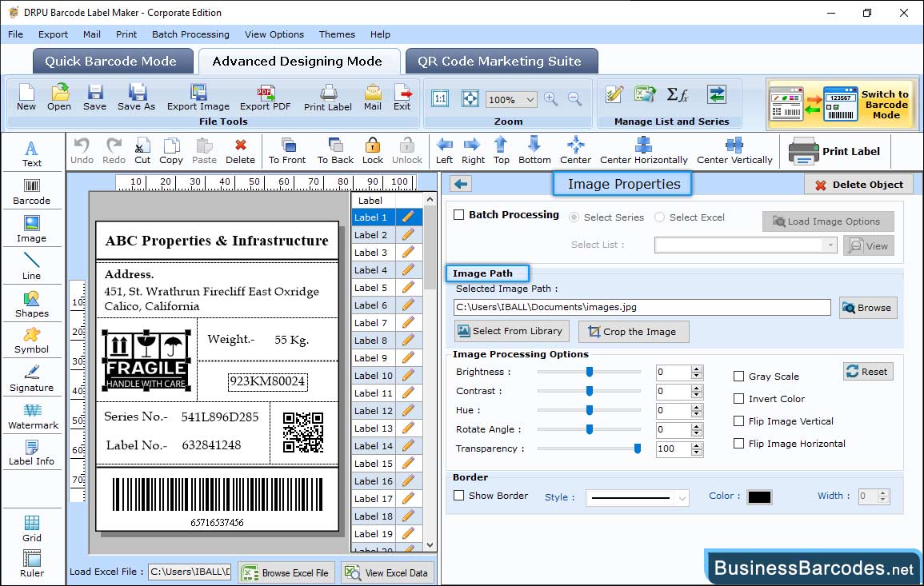Open the View Options menu
The width and height of the screenshot is (924, 586).
pyautogui.click(x=274, y=34)
